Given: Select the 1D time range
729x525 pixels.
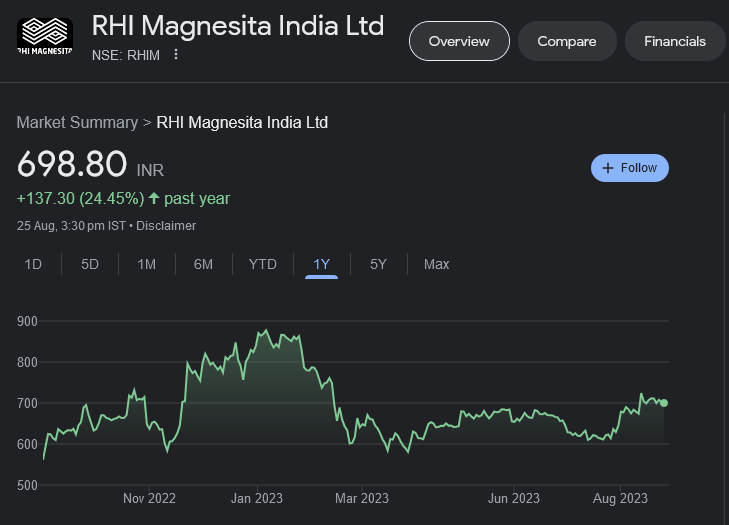Looking at the screenshot, I should coord(33,264).
